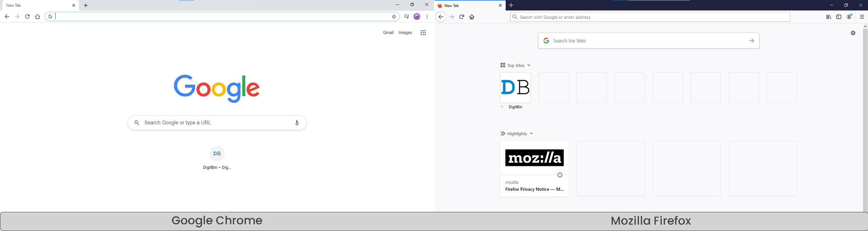Image resolution: width=868 pixels, height=231 pixels.
Task: Collapse the Top Sites section
Action: click(516, 65)
